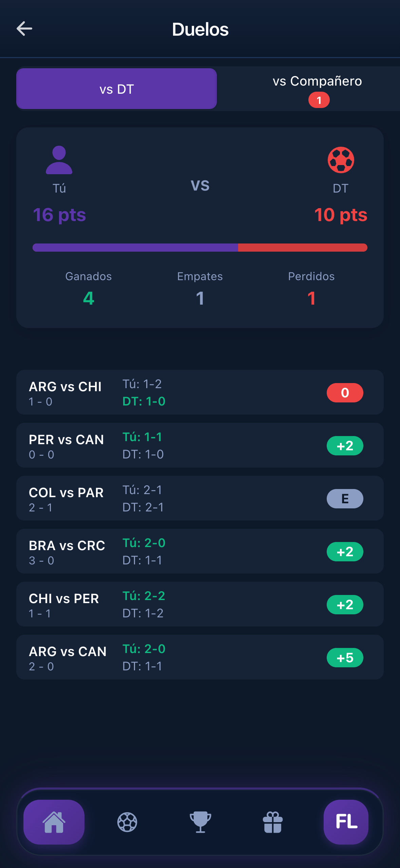Open the trophy rankings icon
This screenshot has width=400, height=868.
tap(200, 822)
